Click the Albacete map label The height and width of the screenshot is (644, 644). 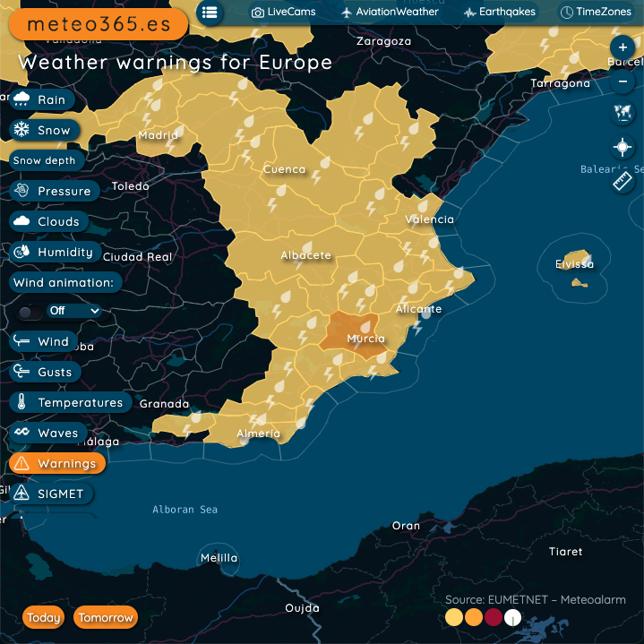(305, 255)
